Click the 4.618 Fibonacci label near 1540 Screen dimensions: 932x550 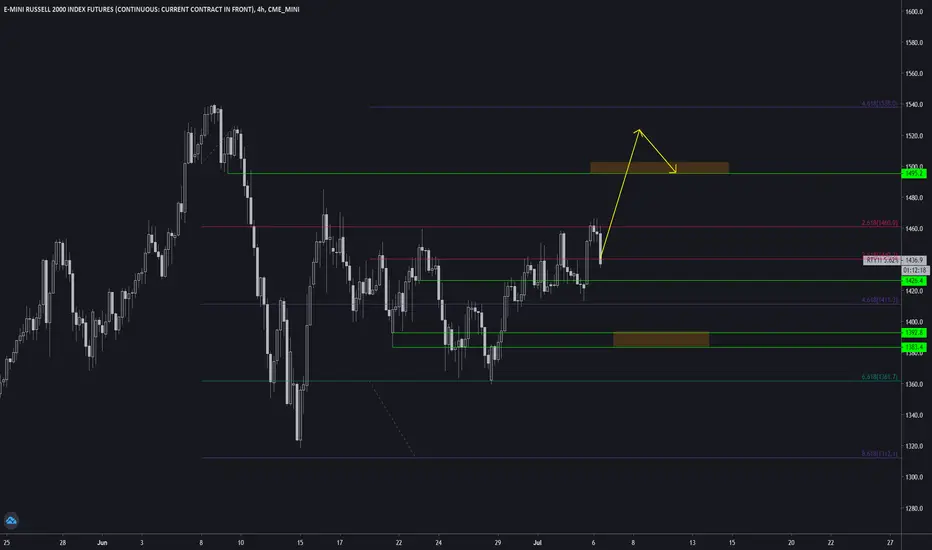880,103
